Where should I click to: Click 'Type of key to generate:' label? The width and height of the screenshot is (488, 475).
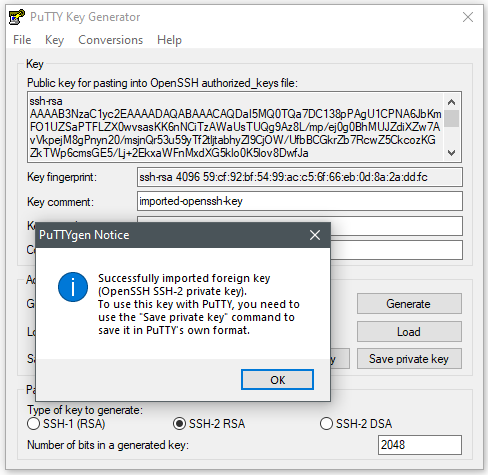pyautogui.click(x=85, y=410)
